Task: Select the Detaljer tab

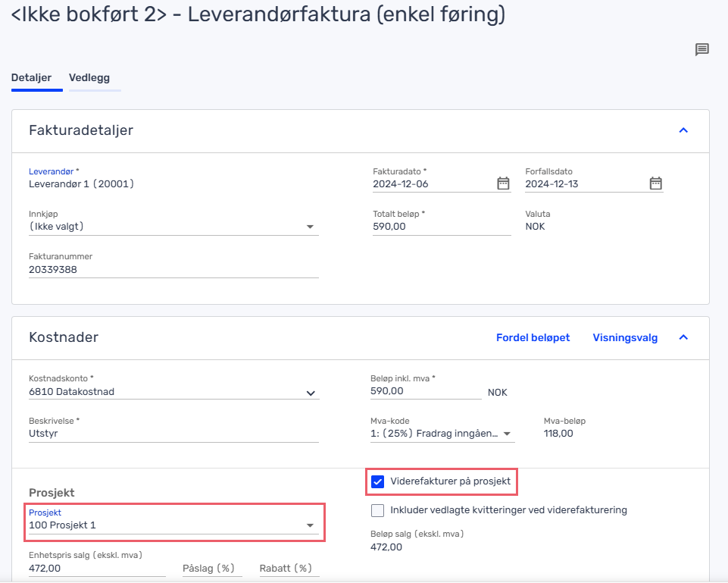Action: (x=32, y=77)
